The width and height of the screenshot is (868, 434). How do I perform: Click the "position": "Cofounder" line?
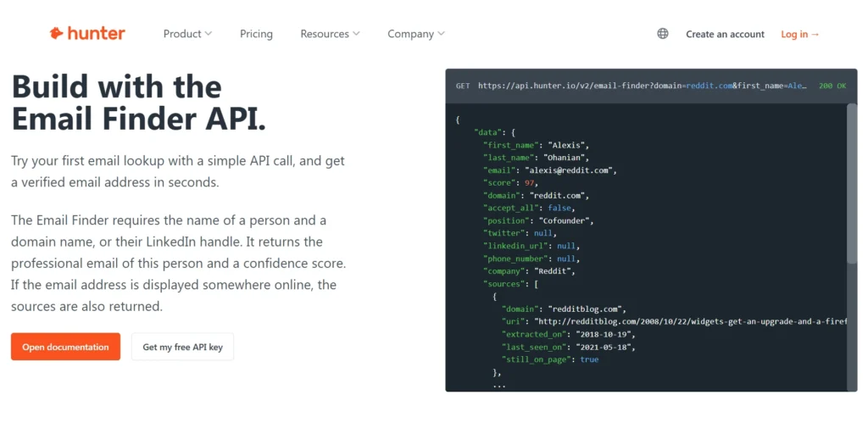(x=538, y=220)
